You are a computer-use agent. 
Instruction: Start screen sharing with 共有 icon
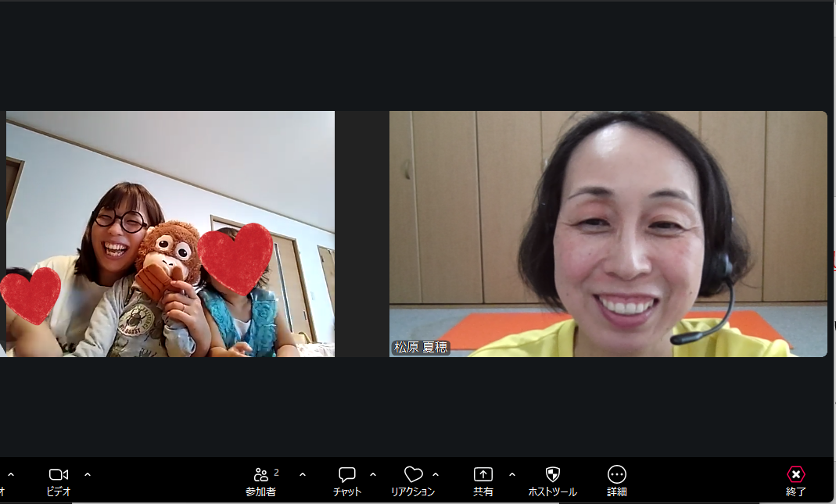coord(483,474)
